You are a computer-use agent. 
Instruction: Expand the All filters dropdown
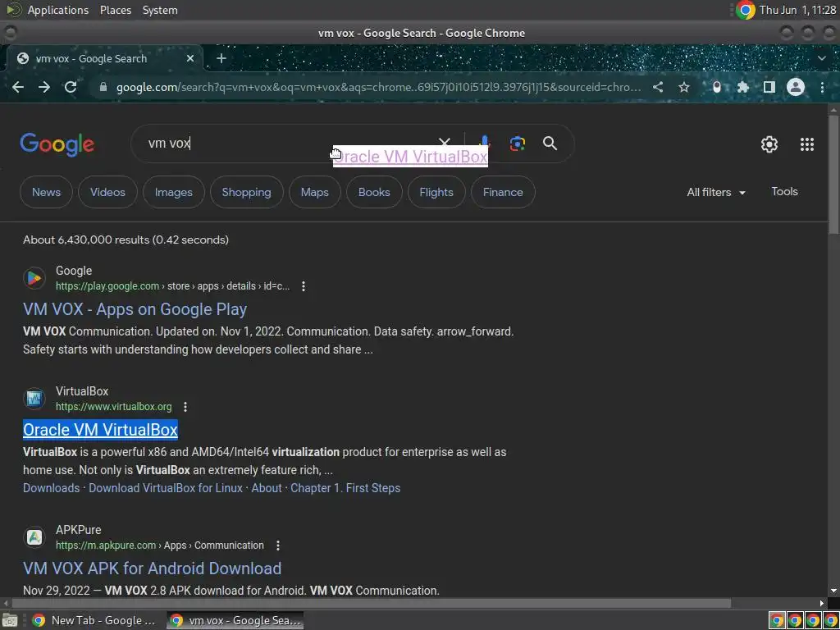(715, 192)
